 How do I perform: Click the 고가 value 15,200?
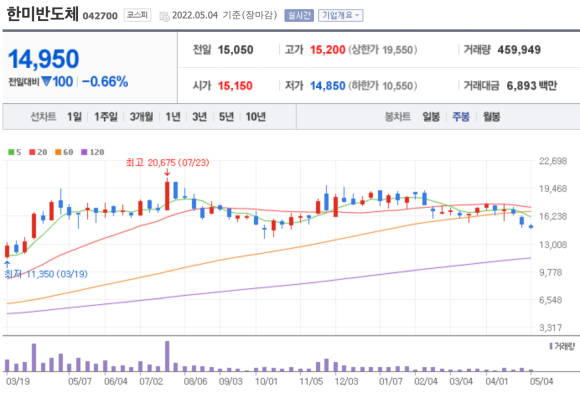pos(328,50)
